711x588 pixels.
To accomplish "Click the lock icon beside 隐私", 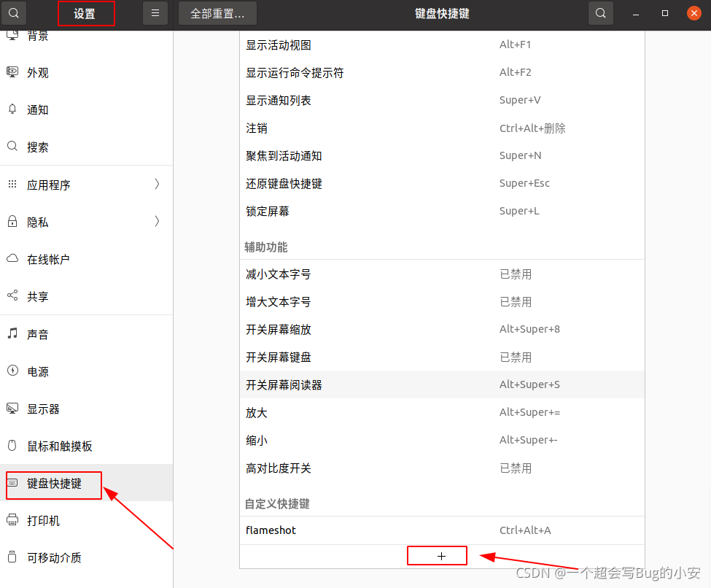I will [x=12, y=221].
